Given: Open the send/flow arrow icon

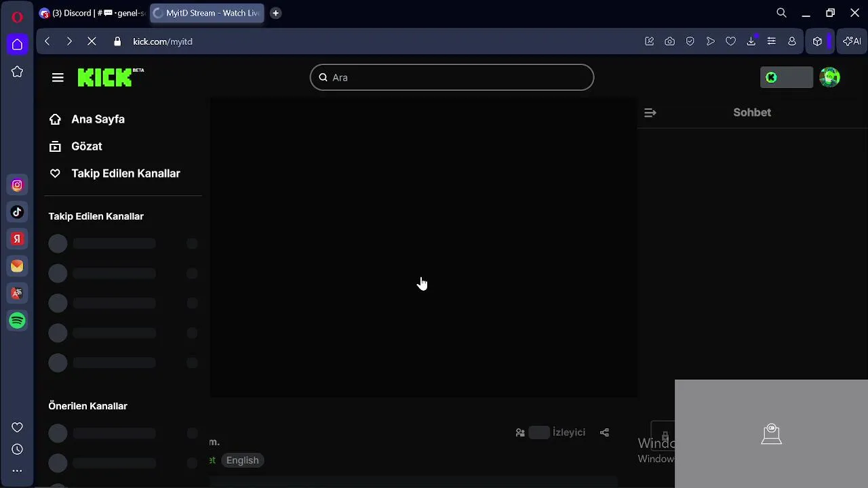Looking at the screenshot, I should pyautogui.click(x=710, y=41).
